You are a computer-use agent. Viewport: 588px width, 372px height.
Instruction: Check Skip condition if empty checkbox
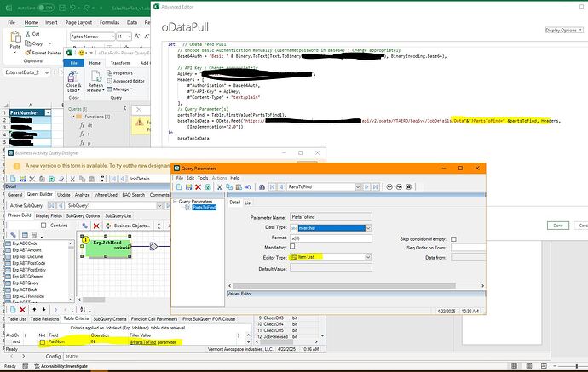tap(453, 239)
